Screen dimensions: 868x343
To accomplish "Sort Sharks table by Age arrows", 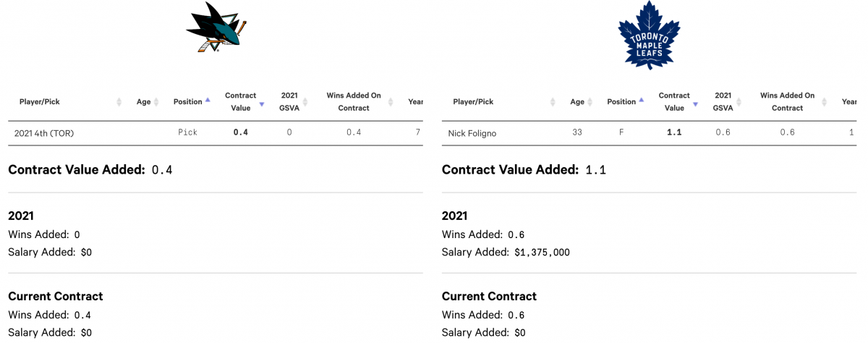I will point(157,102).
